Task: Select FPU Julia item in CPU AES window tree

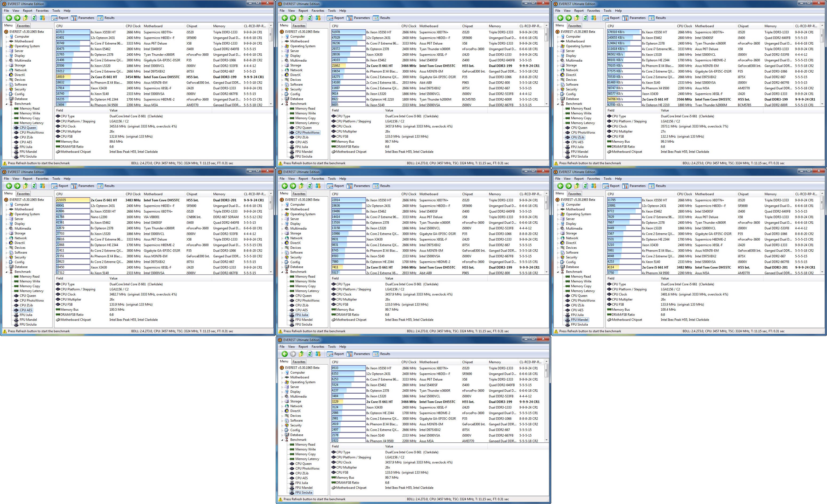Action: tap(26, 315)
